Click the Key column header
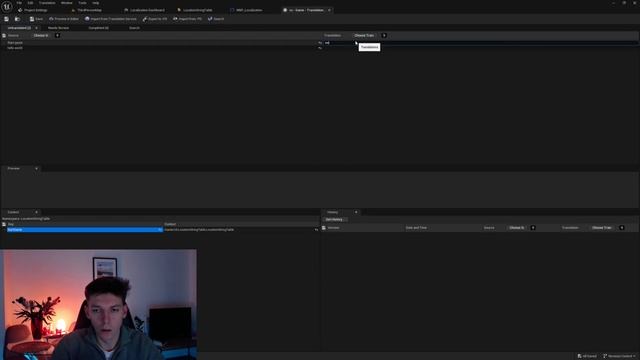640x360 pixels. pos(11,224)
